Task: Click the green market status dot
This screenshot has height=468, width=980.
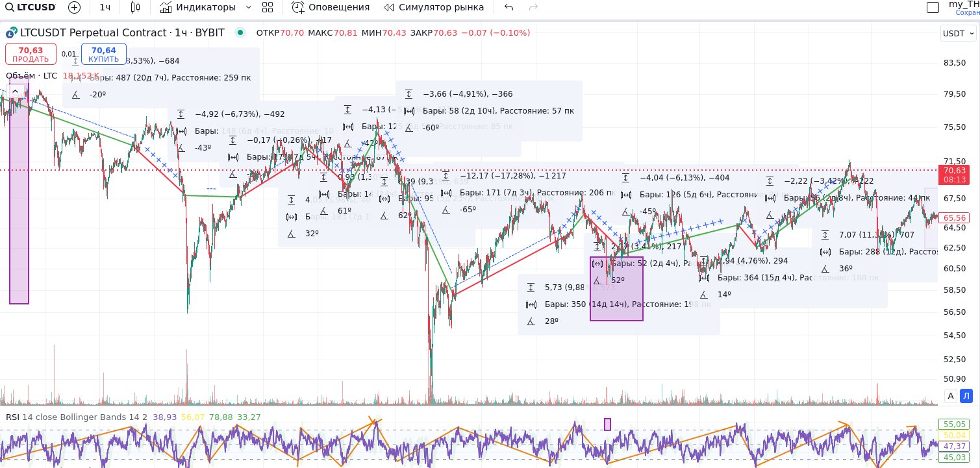Action: click(x=241, y=32)
